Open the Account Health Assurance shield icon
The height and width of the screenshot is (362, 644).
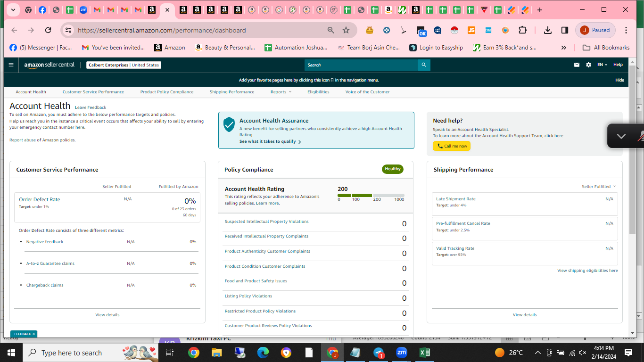pyautogui.click(x=229, y=124)
